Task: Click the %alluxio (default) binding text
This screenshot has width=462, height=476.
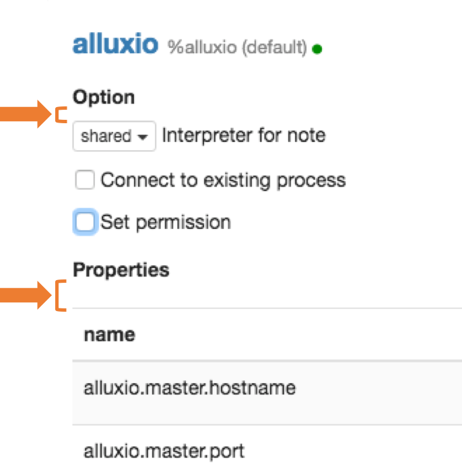Action: tap(237, 48)
